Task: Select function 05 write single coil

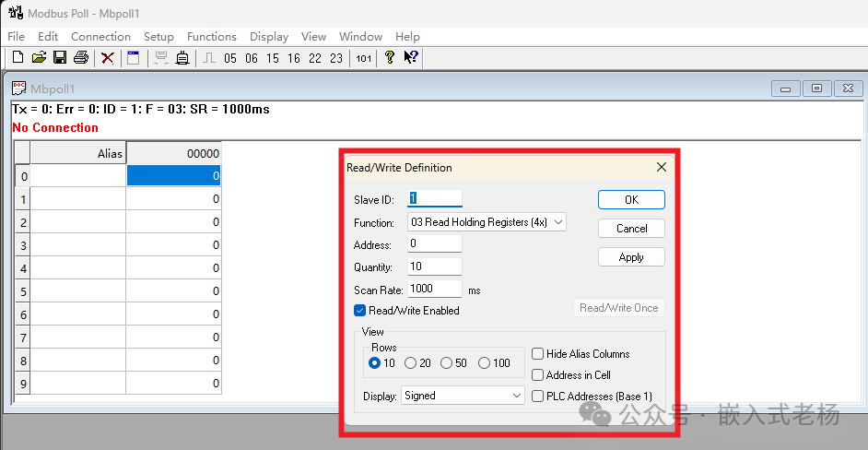Action: pos(230,58)
